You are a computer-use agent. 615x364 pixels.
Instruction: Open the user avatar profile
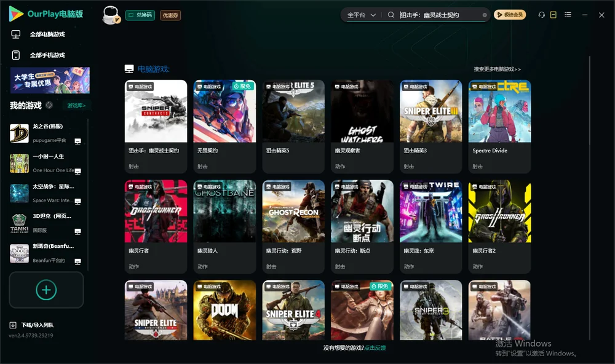pyautogui.click(x=111, y=15)
